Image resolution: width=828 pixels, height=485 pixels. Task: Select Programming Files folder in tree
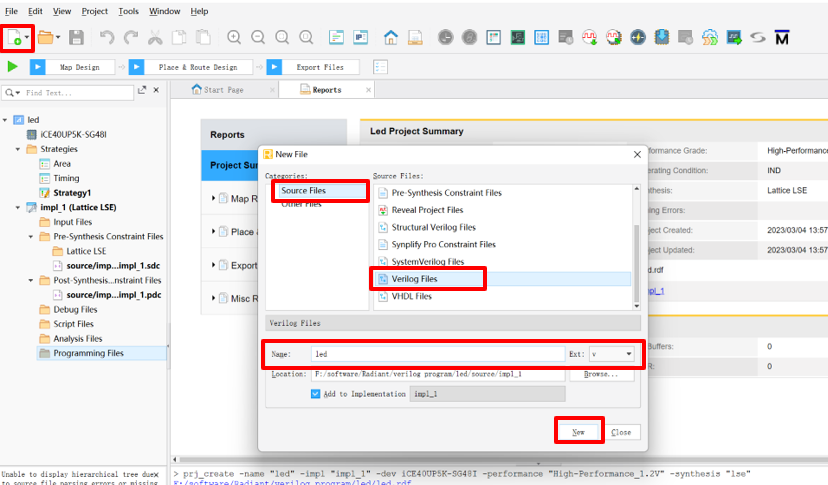pyautogui.click(x=88, y=353)
